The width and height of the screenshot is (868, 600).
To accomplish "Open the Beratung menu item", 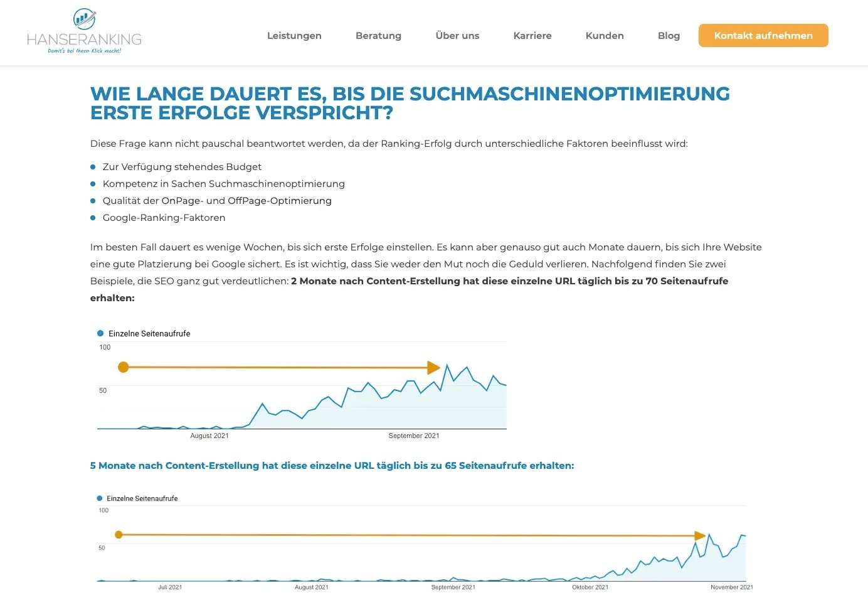I will (x=378, y=36).
